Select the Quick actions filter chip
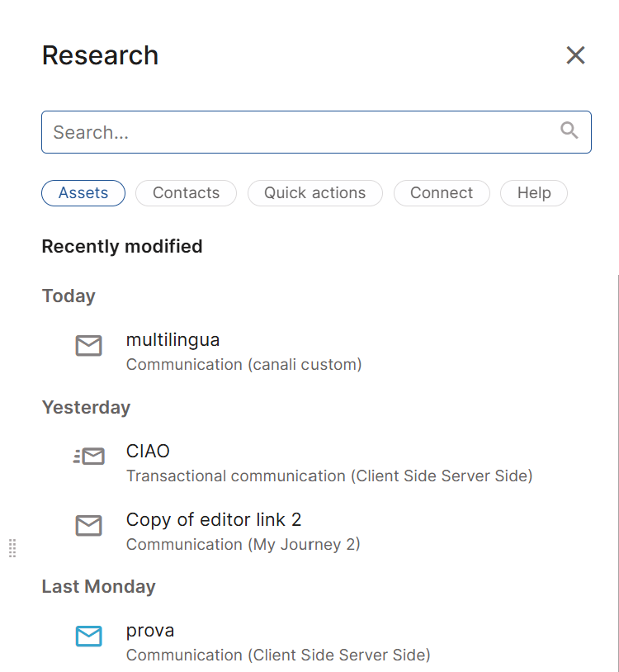This screenshot has height=672, width=619. (x=314, y=193)
